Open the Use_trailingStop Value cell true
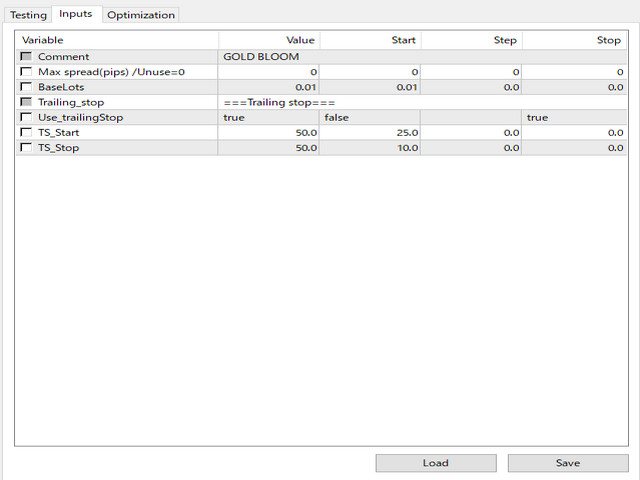The height and width of the screenshot is (480, 640). (269, 118)
